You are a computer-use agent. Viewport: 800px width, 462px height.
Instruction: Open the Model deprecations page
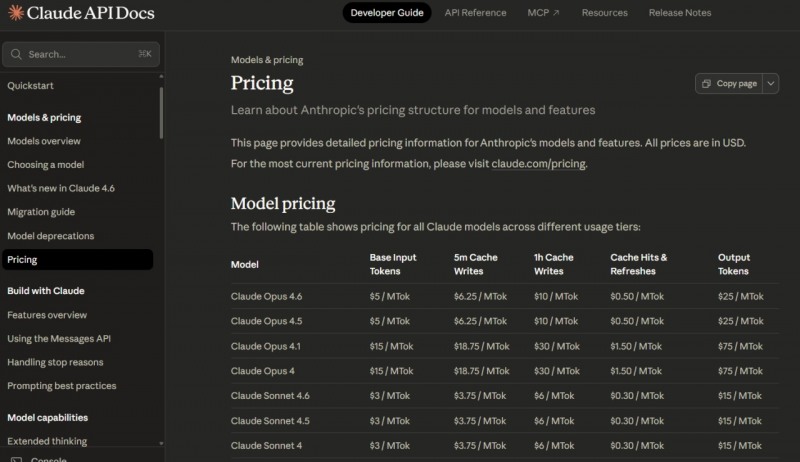point(50,236)
